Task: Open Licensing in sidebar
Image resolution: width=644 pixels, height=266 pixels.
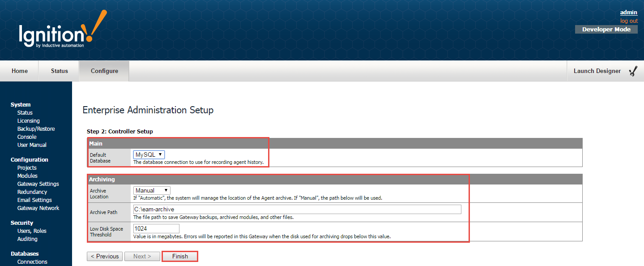Action: click(x=28, y=120)
